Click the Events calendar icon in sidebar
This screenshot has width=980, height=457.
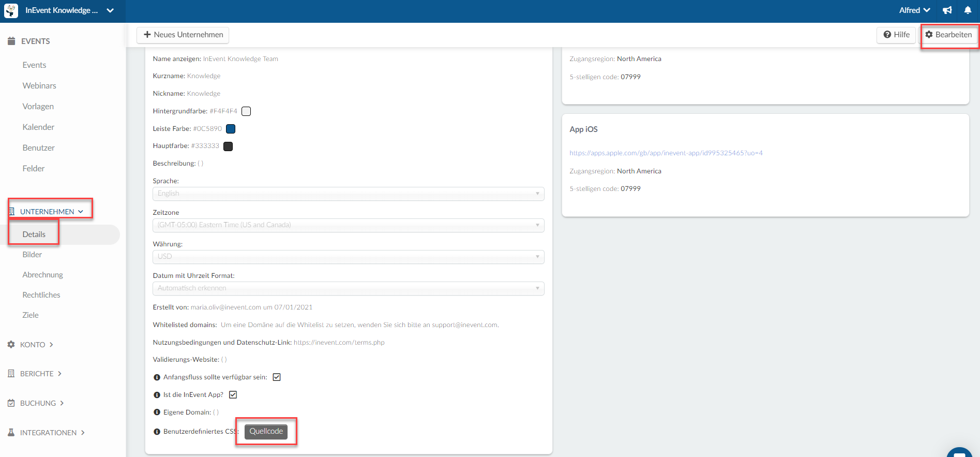click(x=11, y=41)
